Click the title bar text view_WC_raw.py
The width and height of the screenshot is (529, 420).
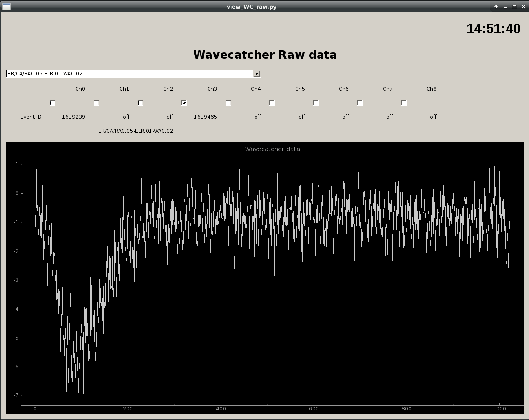point(251,7)
